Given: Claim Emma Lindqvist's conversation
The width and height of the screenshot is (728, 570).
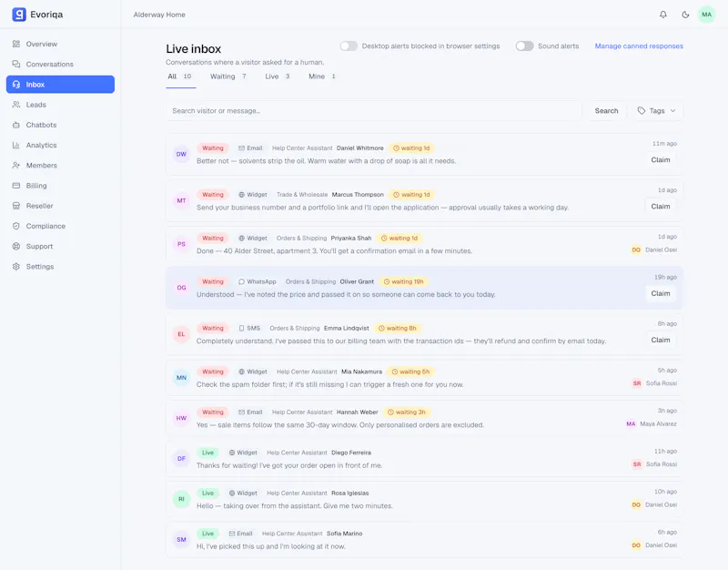Looking at the screenshot, I should coord(661,340).
